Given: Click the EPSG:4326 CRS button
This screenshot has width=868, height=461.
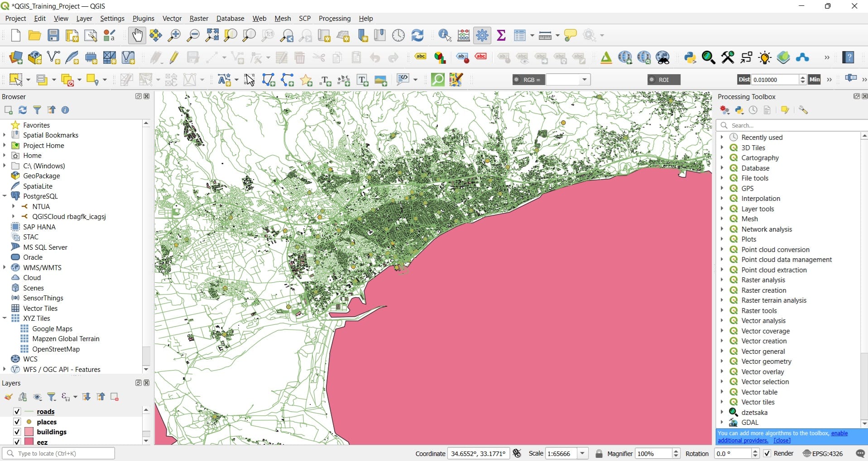Looking at the screenshot, I should coord(823,453).
